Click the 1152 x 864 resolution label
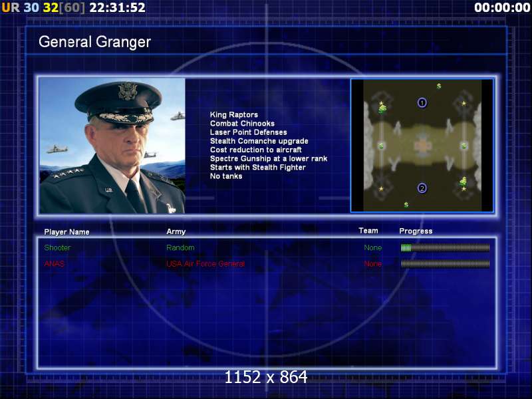 click(266, 377)
